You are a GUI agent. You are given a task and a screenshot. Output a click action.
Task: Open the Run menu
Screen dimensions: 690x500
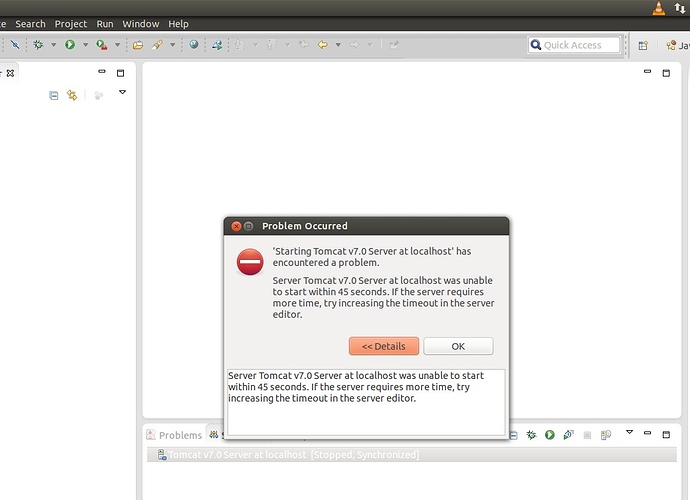[105, 24]
